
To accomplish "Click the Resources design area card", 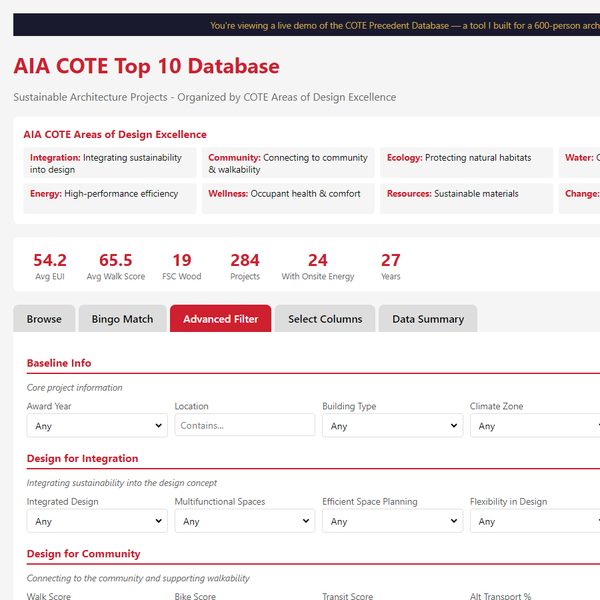I will tap(466, 199).
